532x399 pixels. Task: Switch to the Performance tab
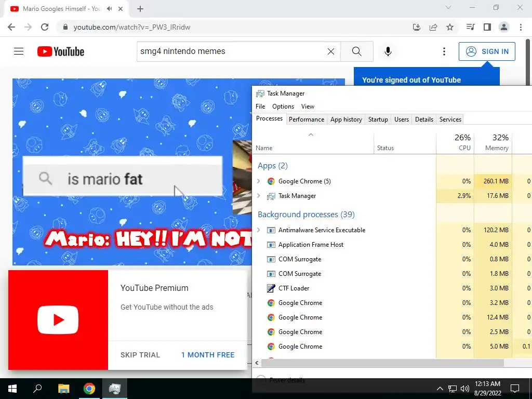pyautogui.click(x=307, y=119)
